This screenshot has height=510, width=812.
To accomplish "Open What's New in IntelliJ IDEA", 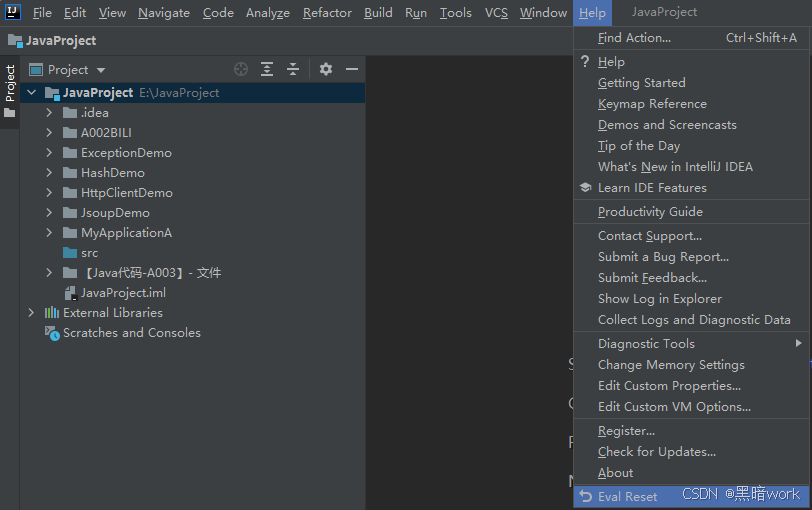I will click(x=691, y=167).
